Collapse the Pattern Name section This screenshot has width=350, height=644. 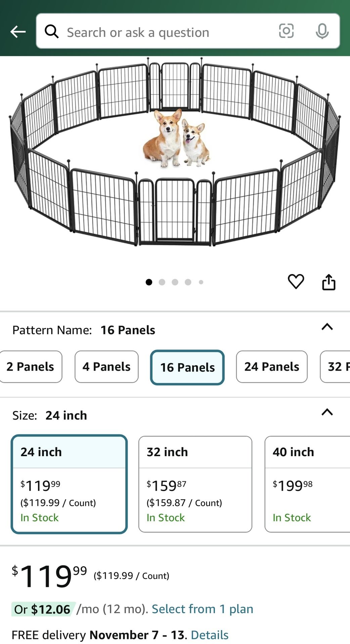328,327
